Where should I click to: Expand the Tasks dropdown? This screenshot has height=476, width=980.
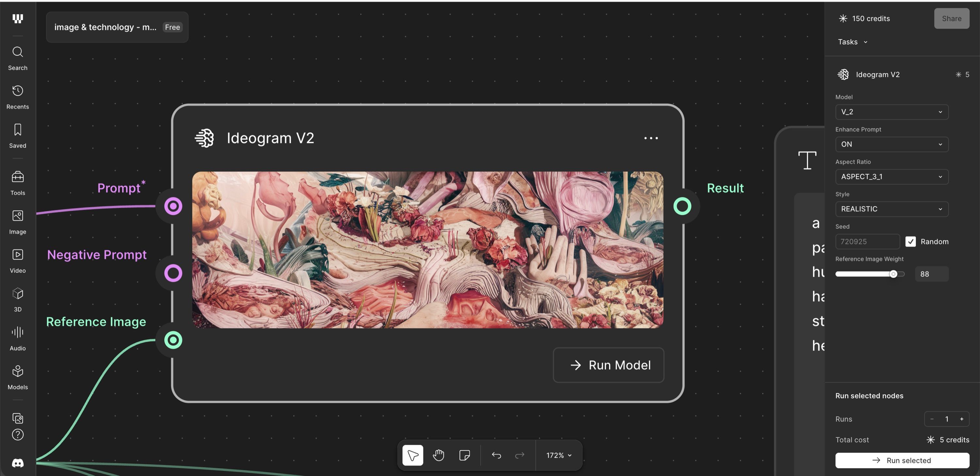click(x=852, y=42)
